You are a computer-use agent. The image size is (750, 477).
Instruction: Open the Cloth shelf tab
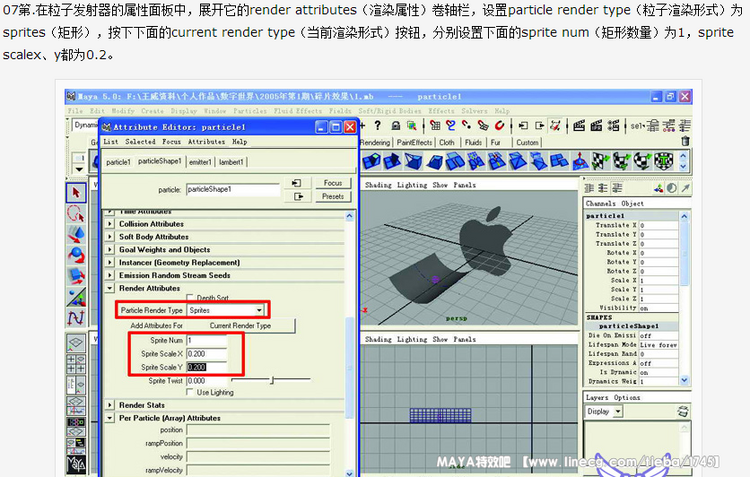(x=447, y=142)
